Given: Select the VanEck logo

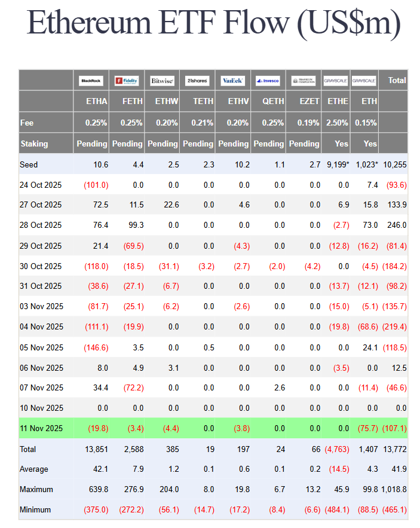Looking at the screenshot, I should click(232, 80).
